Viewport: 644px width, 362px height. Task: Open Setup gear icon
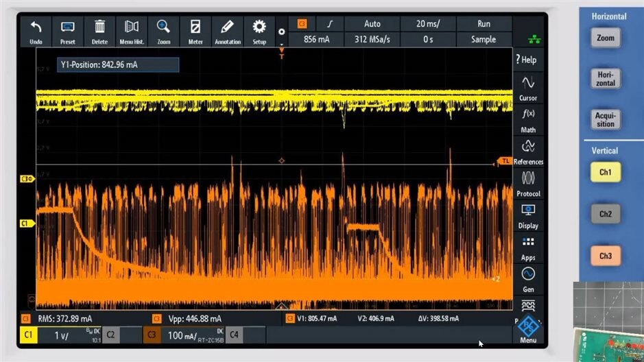coord(259,28)
